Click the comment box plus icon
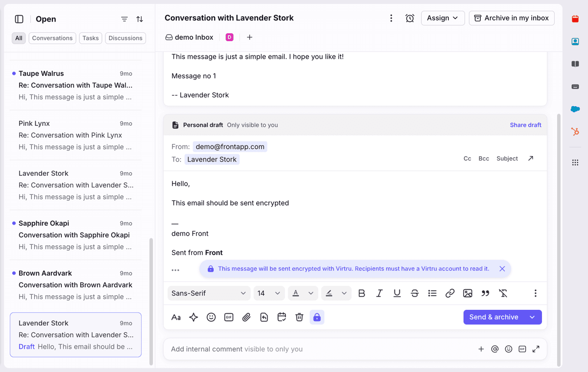This screenshot has height=372, width=588. 481,349
